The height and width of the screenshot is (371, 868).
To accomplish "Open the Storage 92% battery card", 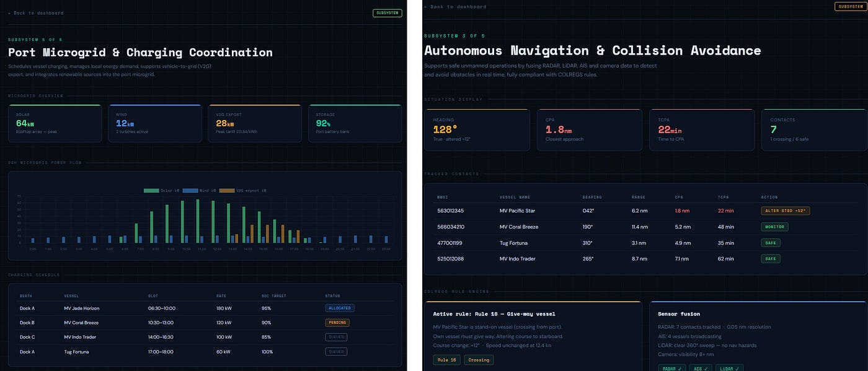I will (355, 123).
